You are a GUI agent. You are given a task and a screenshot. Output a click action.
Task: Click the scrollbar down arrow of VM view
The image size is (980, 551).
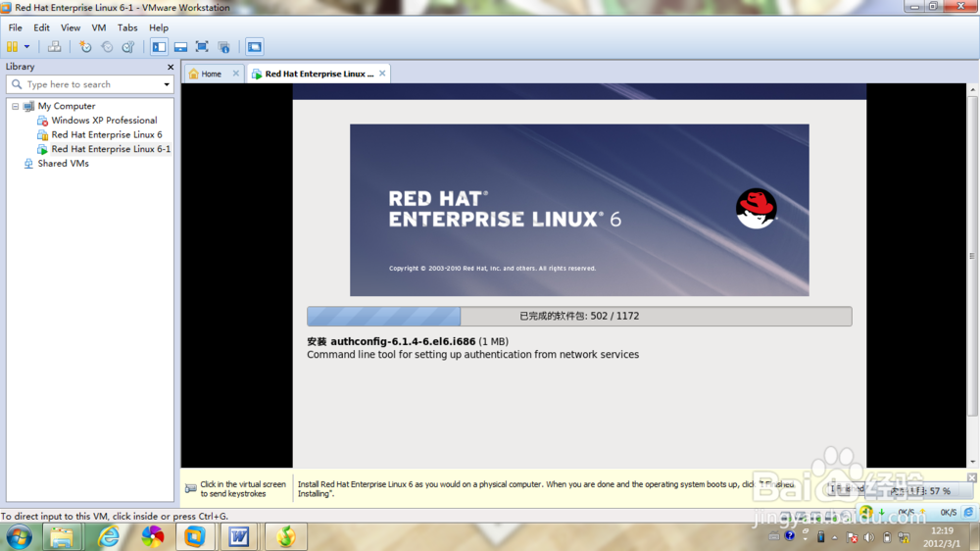point(972,462)
